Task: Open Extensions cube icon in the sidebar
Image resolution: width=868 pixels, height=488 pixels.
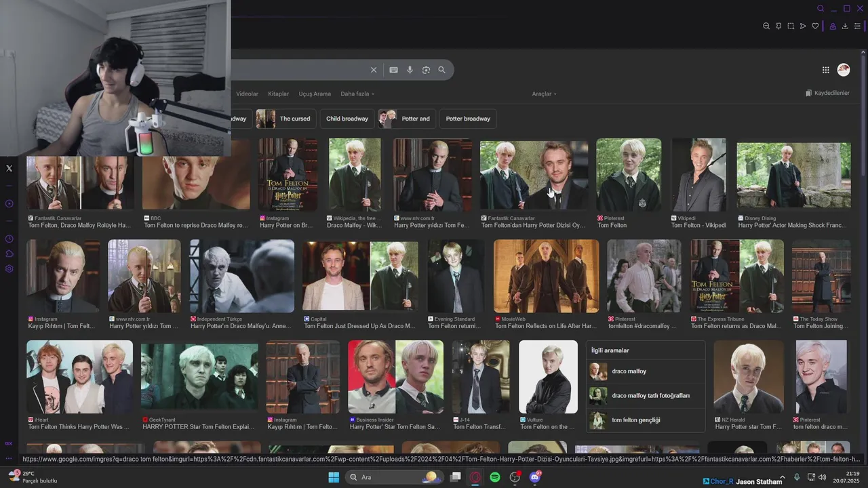Action: pyautogui.click(x=9, y=253)
